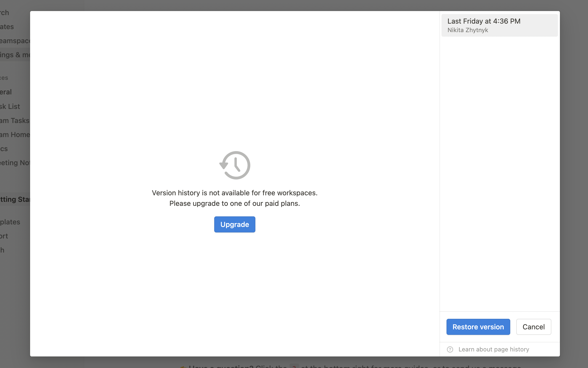Screen dimensions: 588x368
Task: Cancel the page history dialog
Action: coord(534,327)
